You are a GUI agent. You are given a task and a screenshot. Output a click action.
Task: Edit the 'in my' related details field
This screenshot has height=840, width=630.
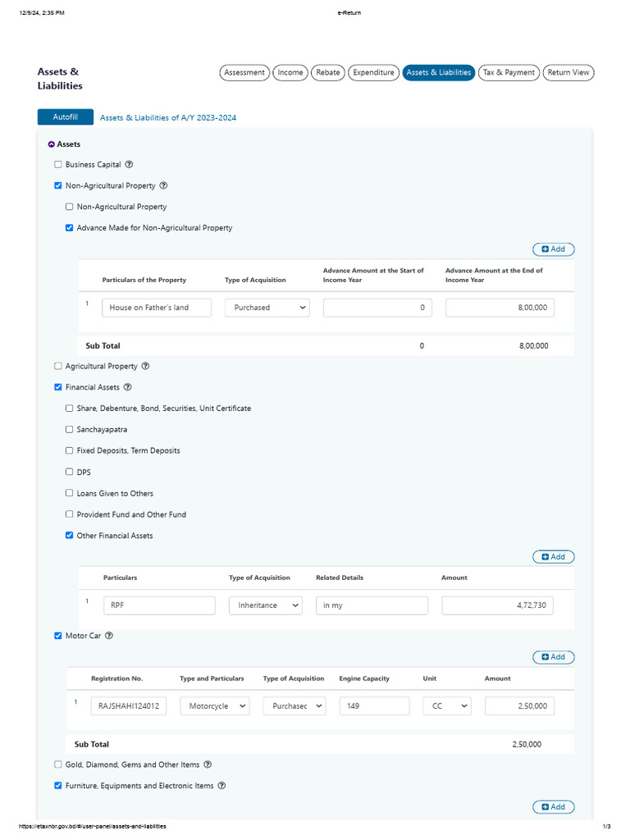pyautogui.click(x=372, y=605)
